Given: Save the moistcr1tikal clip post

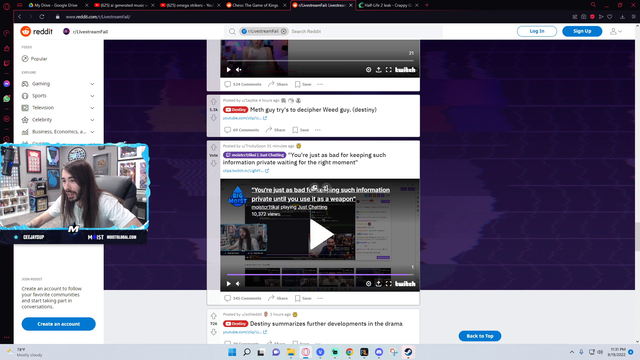Looking at the screenshot, I should (x=303, y=298).
